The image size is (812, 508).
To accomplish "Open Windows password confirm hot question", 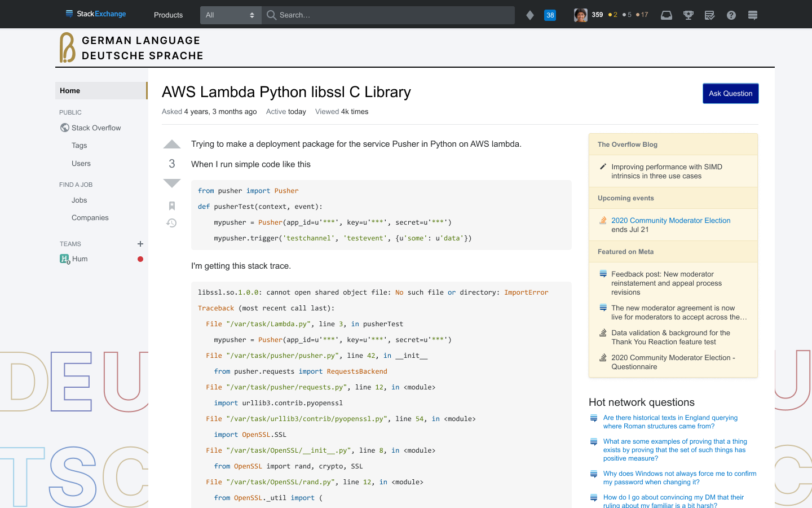I will click(x=679, y=478).
